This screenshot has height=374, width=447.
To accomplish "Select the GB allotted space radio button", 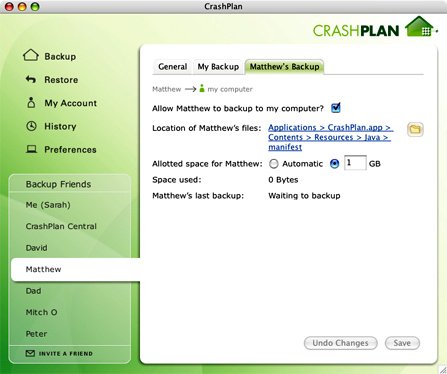I will [x=334, y=164].
